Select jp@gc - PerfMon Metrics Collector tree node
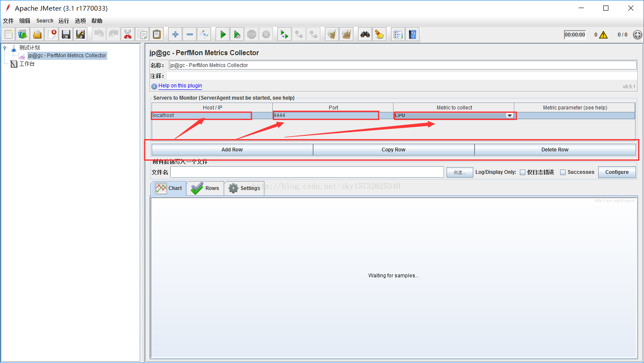The width and height of the screenshot is (644, 363). click(67, 56)
